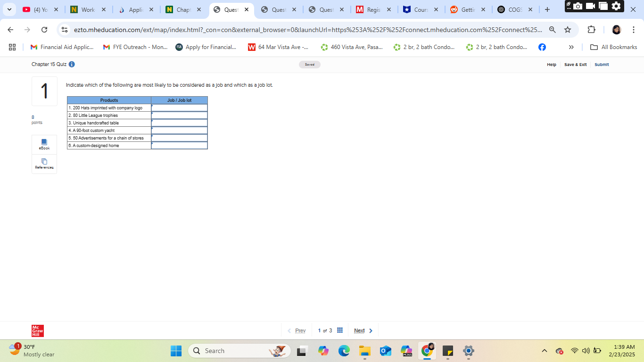
Task: Open the question map grid icon
Action: 340,330
